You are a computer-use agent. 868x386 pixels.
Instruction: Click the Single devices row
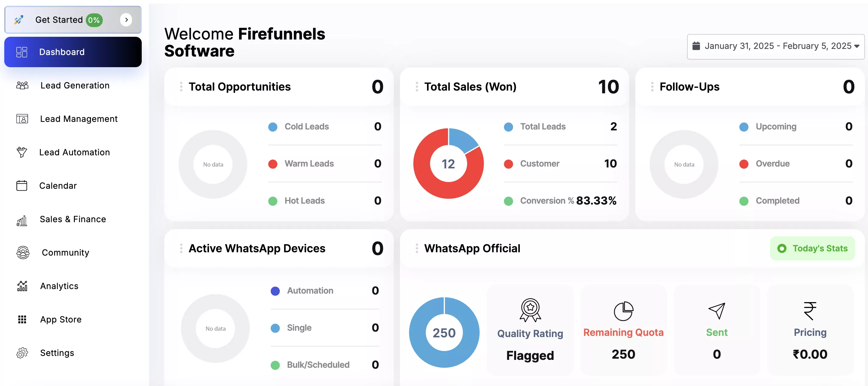(325, 328)
